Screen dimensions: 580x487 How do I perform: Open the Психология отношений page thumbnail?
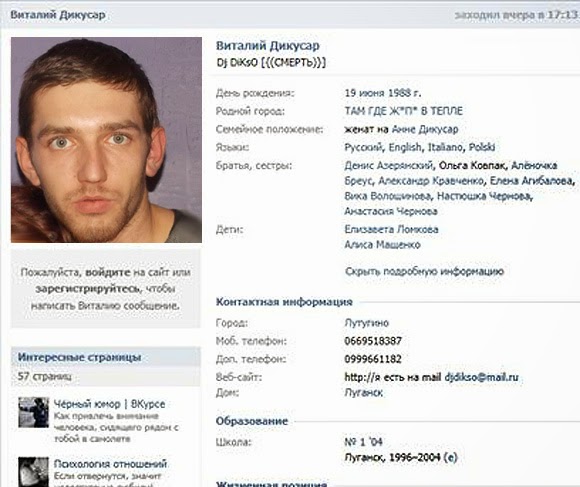pos(34,472)
